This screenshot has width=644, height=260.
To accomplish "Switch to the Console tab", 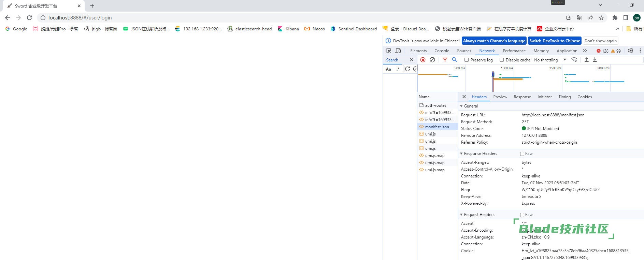I will [442, 51].
